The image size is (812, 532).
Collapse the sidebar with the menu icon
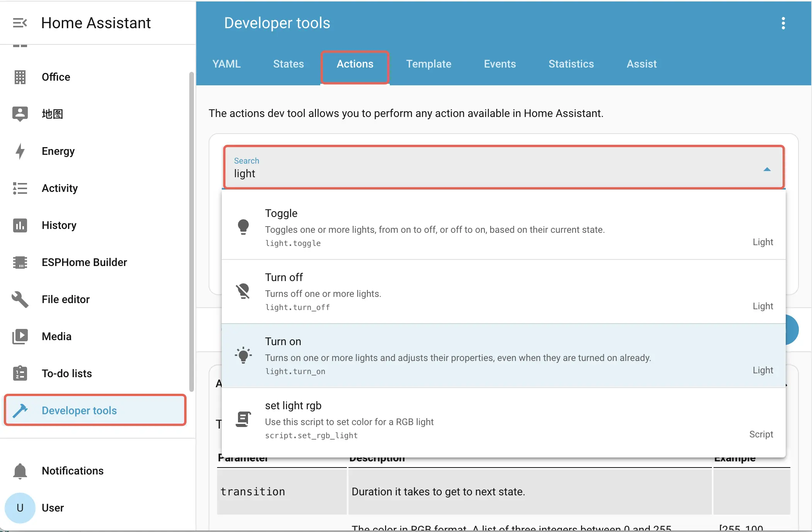[20, 23]
